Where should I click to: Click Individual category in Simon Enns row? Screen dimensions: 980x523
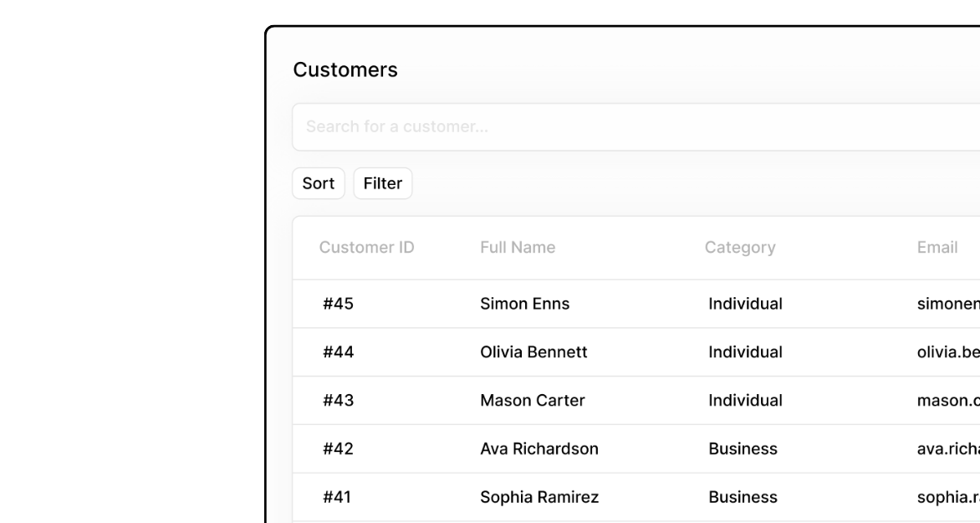(x=746, y=304)
